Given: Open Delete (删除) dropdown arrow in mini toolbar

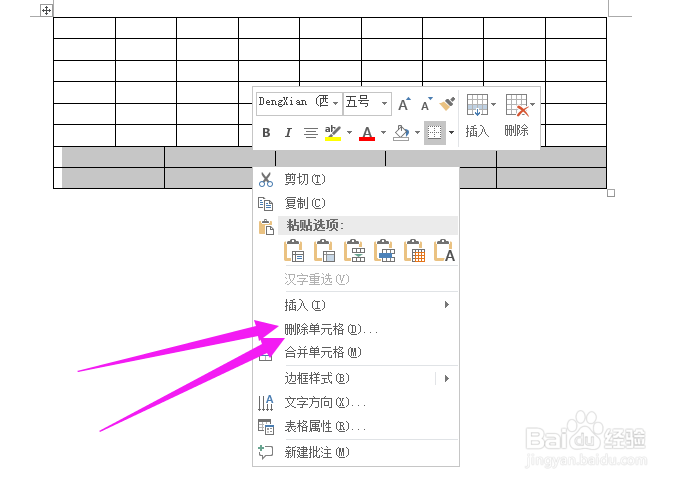Looking at the screenshot, I should 533,104.
